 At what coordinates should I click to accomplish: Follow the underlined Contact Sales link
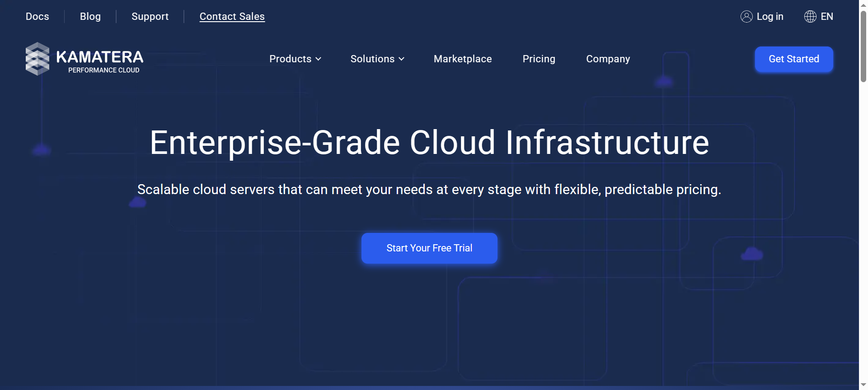[x=232, y=17]
